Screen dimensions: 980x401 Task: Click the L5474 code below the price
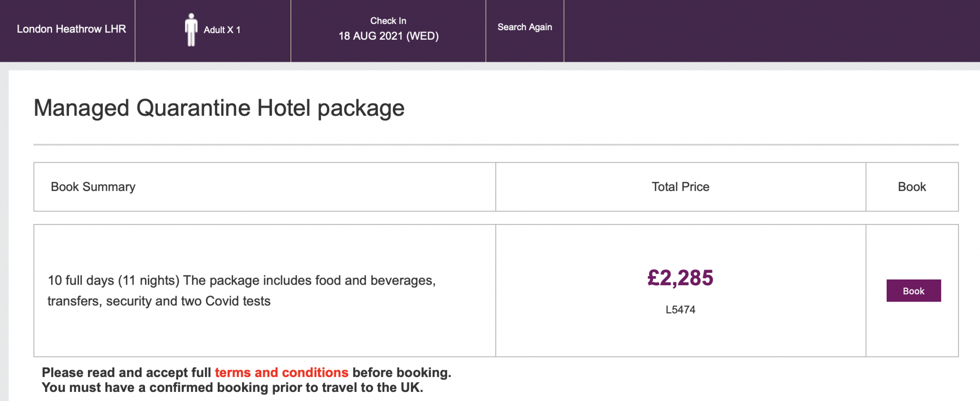pos(680,310)
